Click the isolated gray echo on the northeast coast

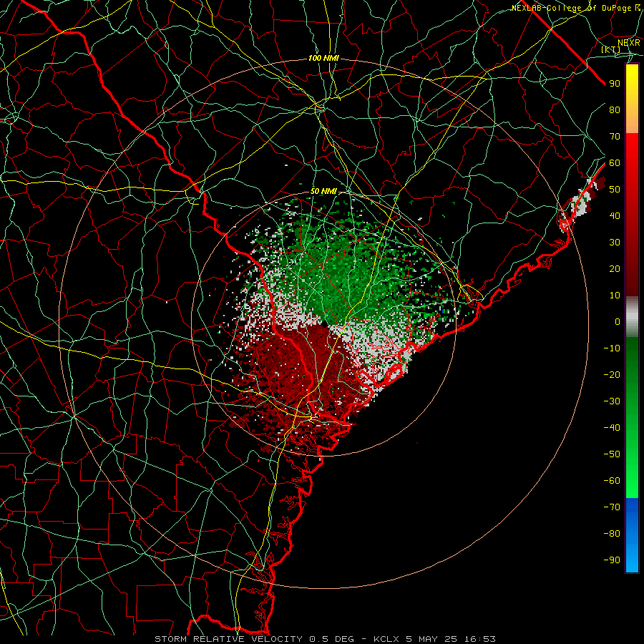(581, 203)
